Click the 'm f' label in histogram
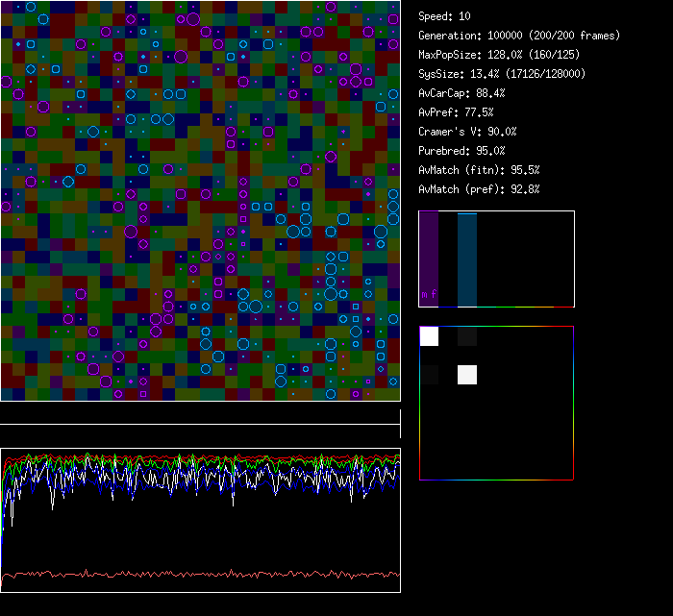 pos(429,295)
